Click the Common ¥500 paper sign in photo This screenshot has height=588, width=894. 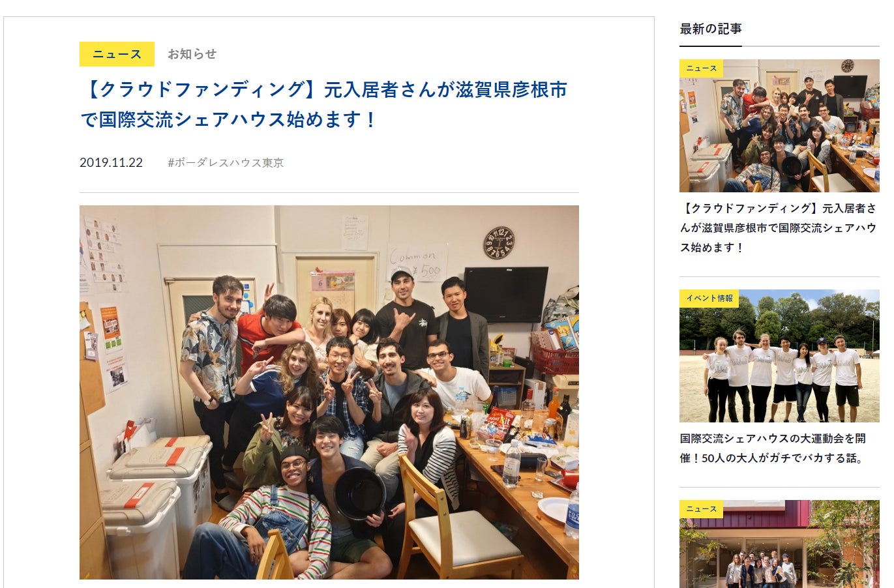(417, 262)
